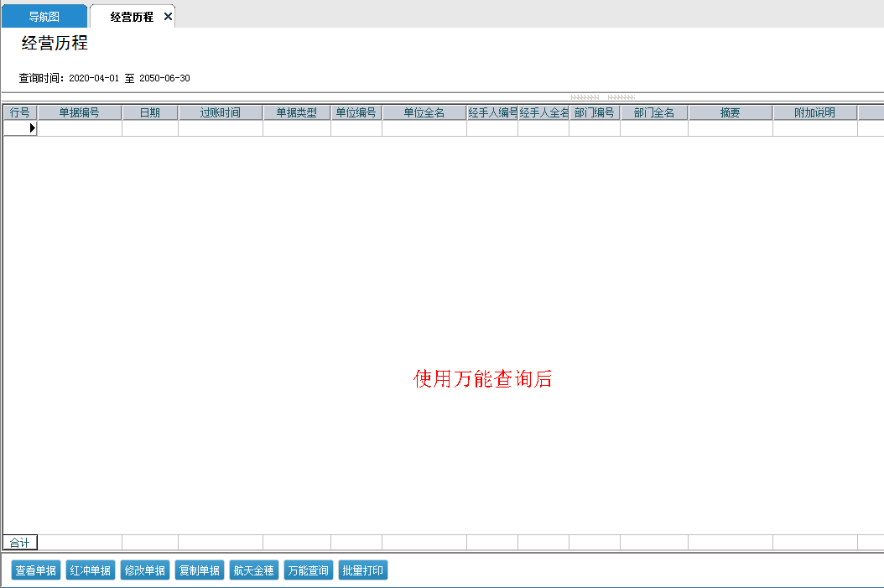Open the 万能查询 dialog
Viewport: 884px width, 588px height.
(x=309, y=570)
